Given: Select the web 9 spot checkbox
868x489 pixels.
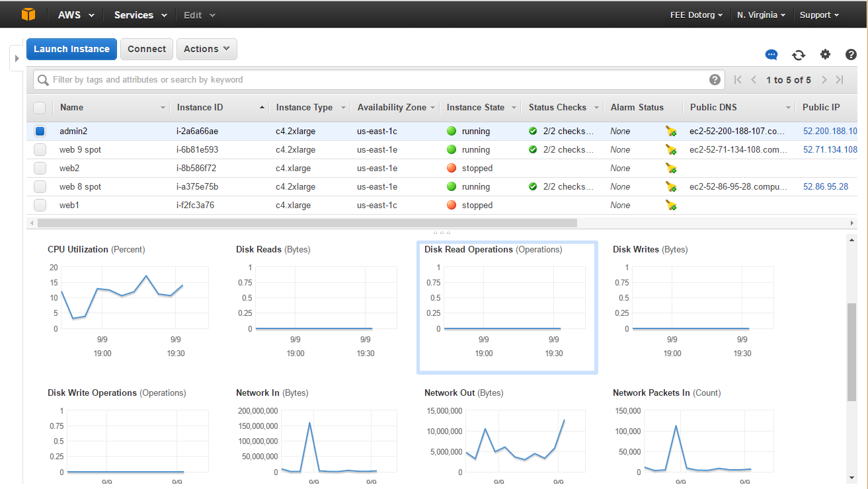Looking at the screenshot, I should click(40, 150).
